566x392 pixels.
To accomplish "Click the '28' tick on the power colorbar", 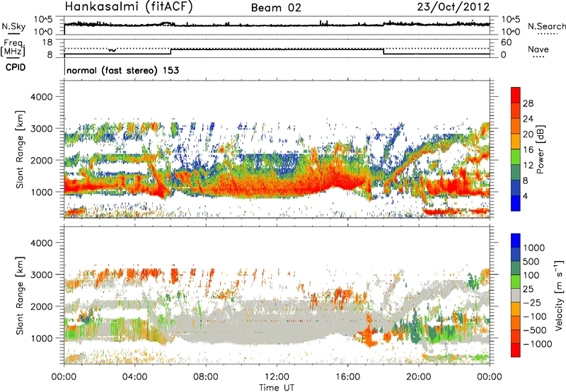I will 528,103.
